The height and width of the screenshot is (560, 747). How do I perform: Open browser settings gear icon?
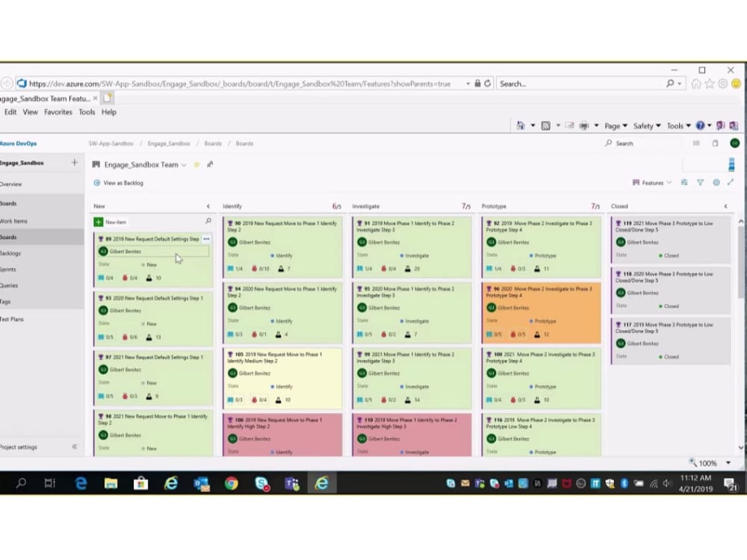[722, 84]
